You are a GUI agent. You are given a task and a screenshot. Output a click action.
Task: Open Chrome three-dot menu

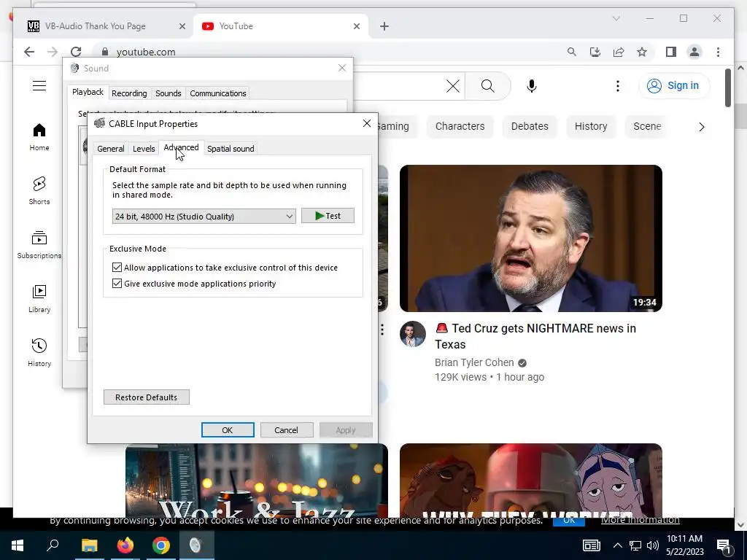coord(718,52)
